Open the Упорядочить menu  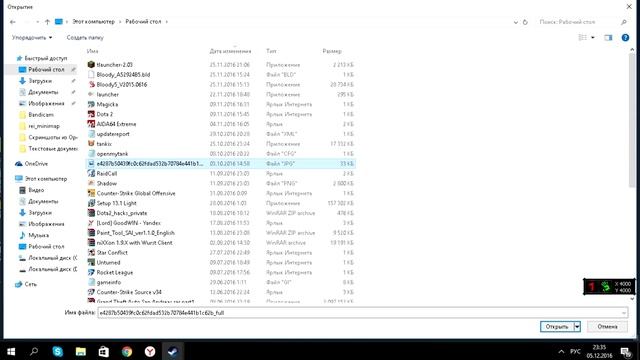(x=32, y=38)
